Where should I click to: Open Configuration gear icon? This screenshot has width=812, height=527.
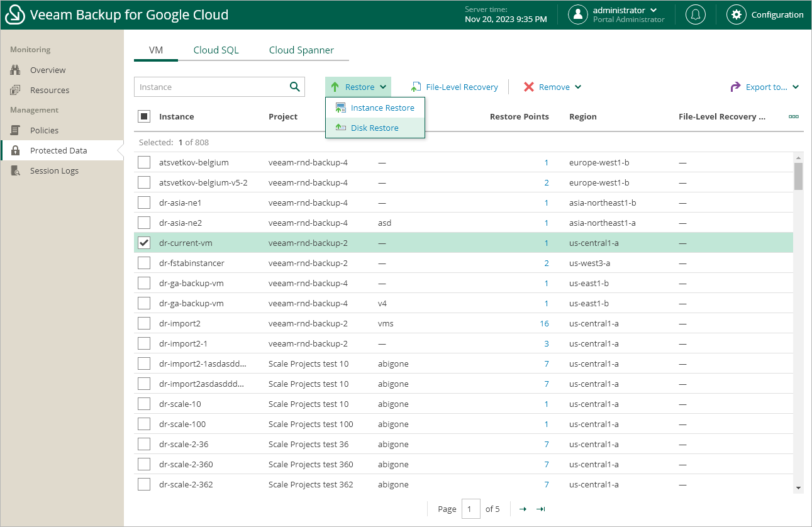pyautogui.click(x=736, y=15)
